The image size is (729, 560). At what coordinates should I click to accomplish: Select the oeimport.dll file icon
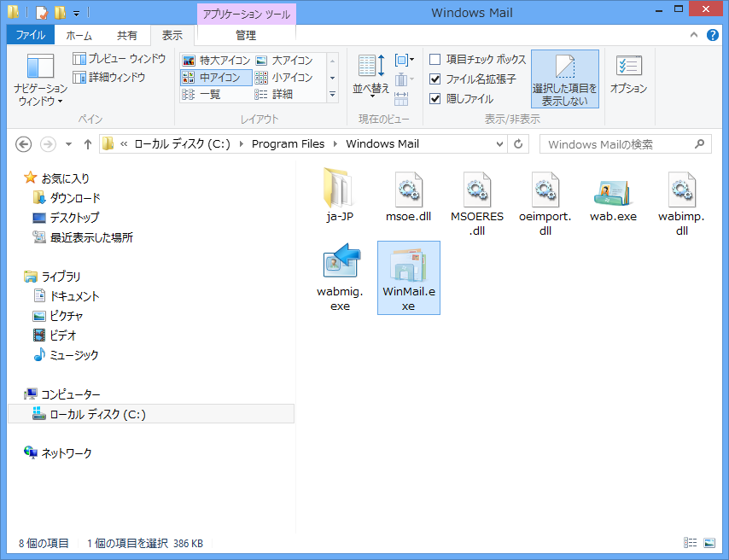(545, 189)
